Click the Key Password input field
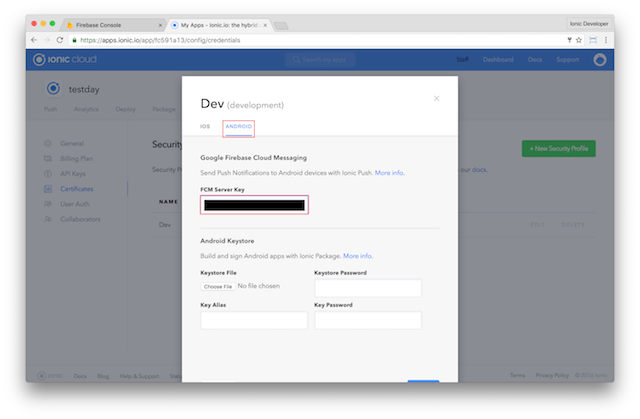This screenshot has width=640, height=419. click(367, 320)
